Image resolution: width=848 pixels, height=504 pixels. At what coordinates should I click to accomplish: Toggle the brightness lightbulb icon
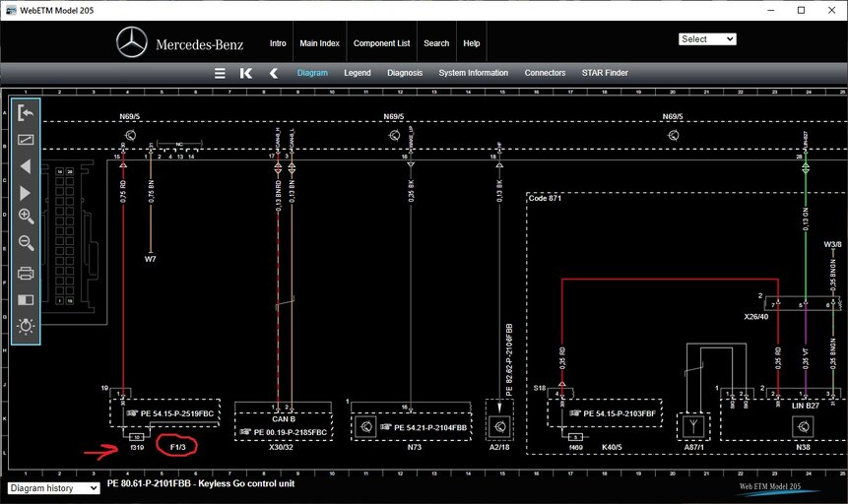point(26,326)
